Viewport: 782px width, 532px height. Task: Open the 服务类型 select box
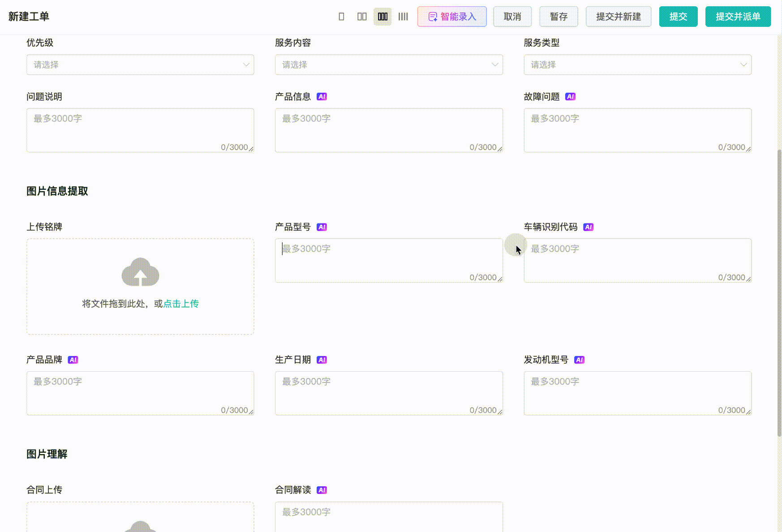tap(637, 65)
